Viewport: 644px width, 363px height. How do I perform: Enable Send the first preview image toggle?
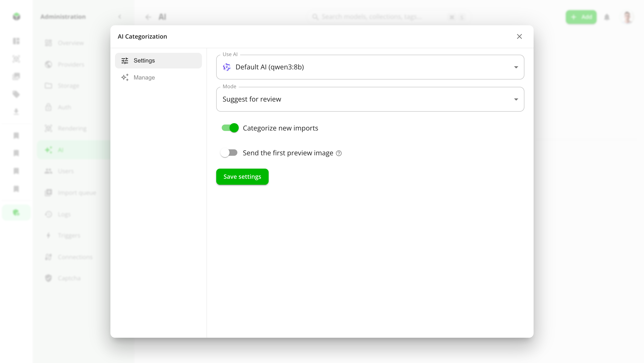(229, 153)
